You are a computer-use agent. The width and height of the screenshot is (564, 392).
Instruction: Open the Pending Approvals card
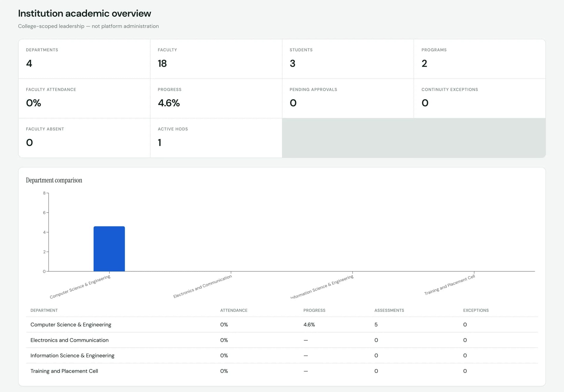[348, 98]
